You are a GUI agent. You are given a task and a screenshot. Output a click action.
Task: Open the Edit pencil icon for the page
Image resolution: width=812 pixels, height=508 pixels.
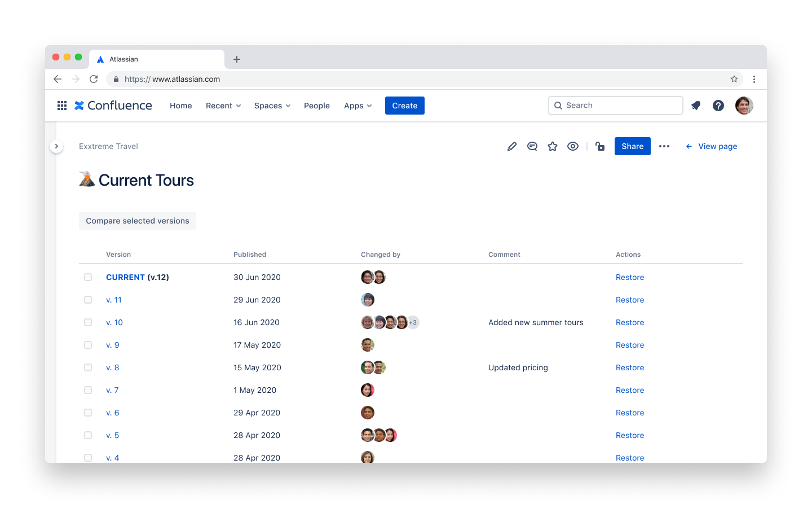coord(512,146)
